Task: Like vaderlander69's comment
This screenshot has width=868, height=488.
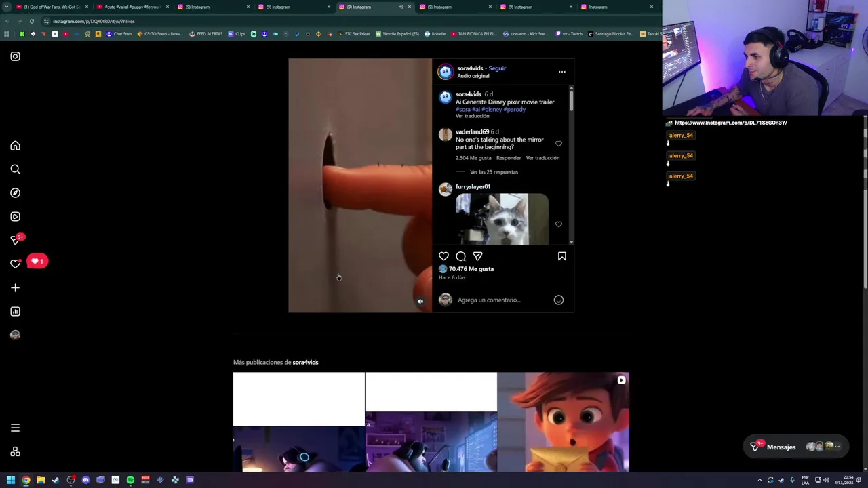Action: tap(559, 144)
